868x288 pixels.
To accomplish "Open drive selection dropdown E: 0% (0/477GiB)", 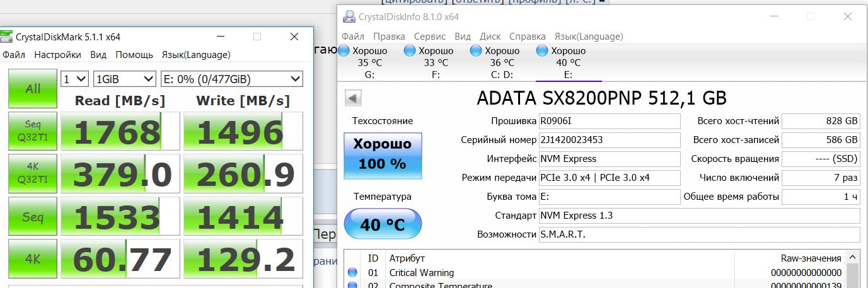I will pos(231,79).
